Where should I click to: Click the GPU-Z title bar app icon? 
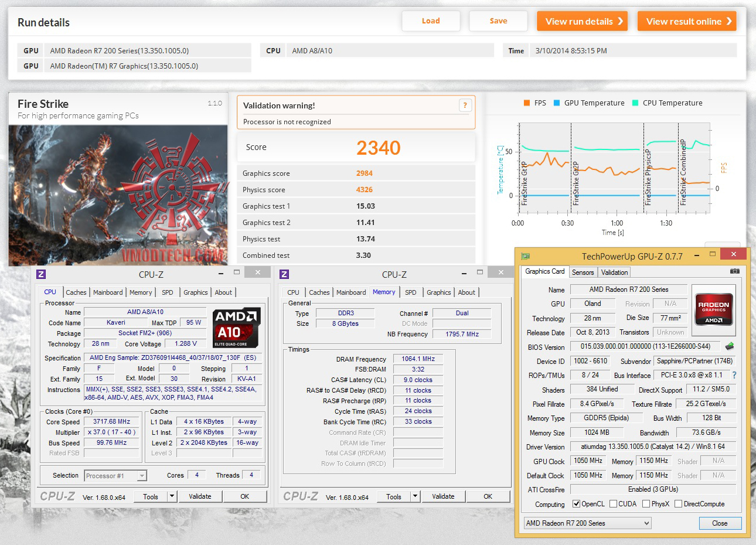point(526,256)
